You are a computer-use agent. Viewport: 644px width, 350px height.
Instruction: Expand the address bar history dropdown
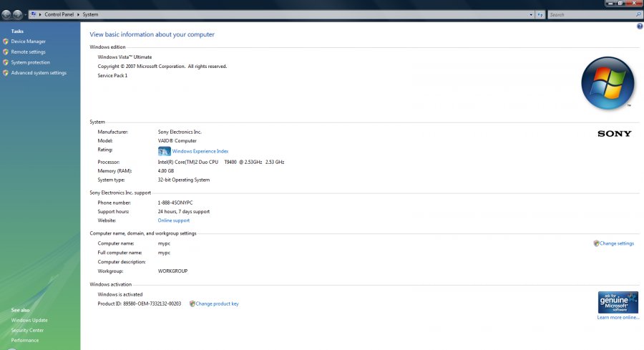tap(531, 15)
